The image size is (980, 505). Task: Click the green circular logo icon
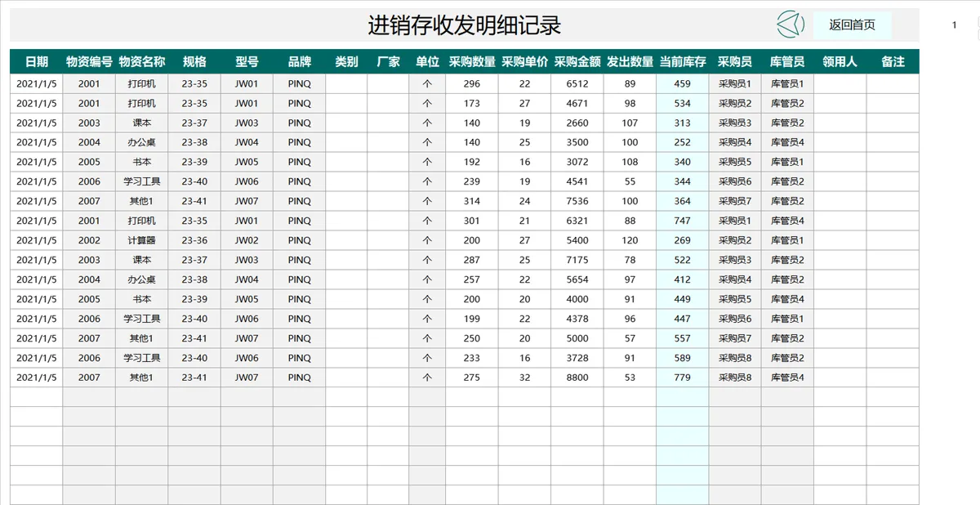click(790, 25)
